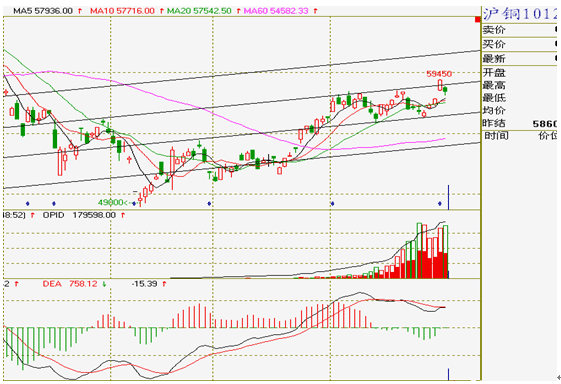Click the up arrow after MA60 value
The image size is (561, 384).
315,11
